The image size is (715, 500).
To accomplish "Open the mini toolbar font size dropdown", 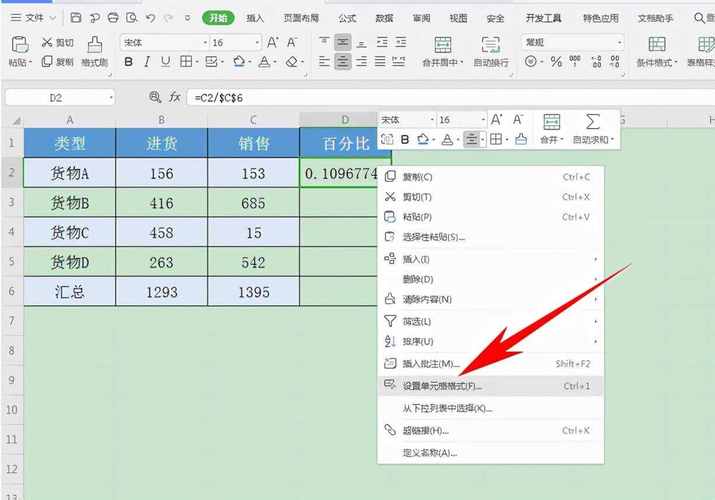I will [x=483, y=120].
